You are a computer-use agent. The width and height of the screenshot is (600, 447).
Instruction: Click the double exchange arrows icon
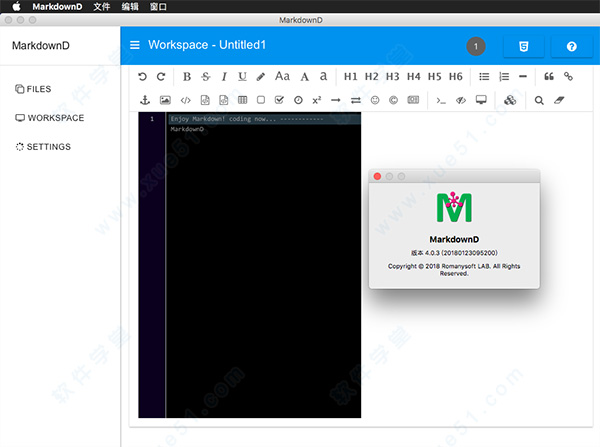356,100
